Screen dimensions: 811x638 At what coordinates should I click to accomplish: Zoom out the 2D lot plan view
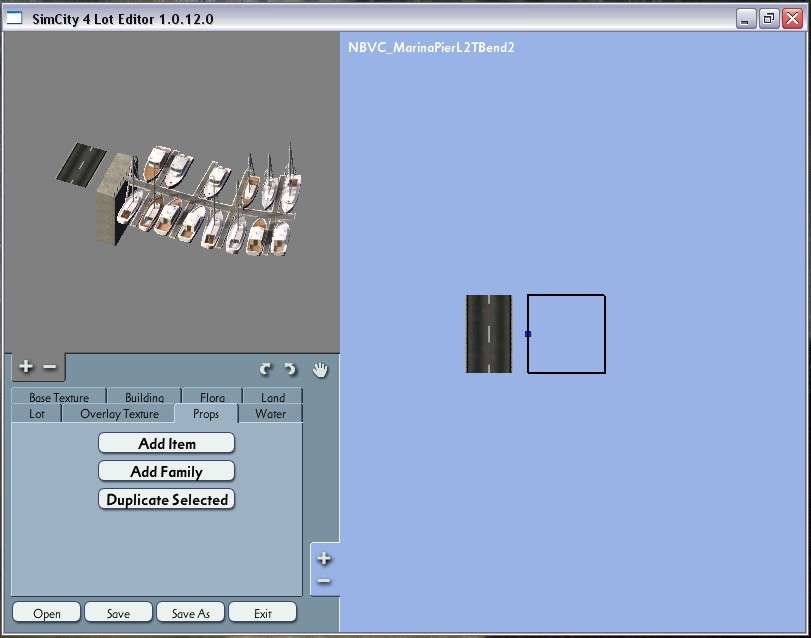coord(324,581)
